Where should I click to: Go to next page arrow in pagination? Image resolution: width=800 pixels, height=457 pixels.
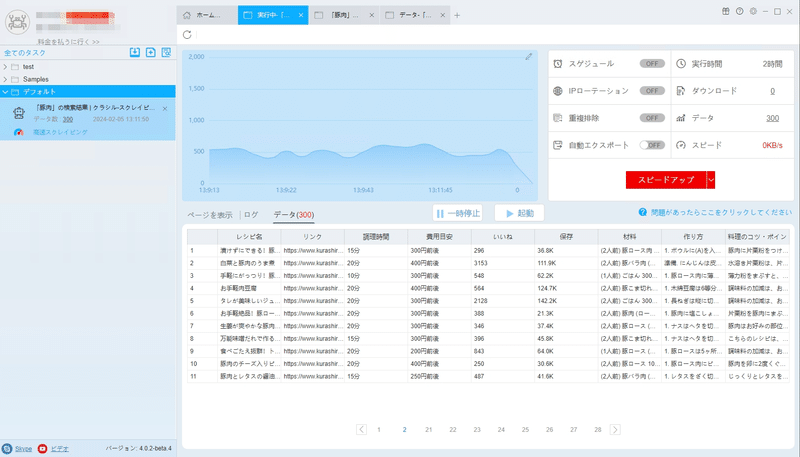pos(615,429)
